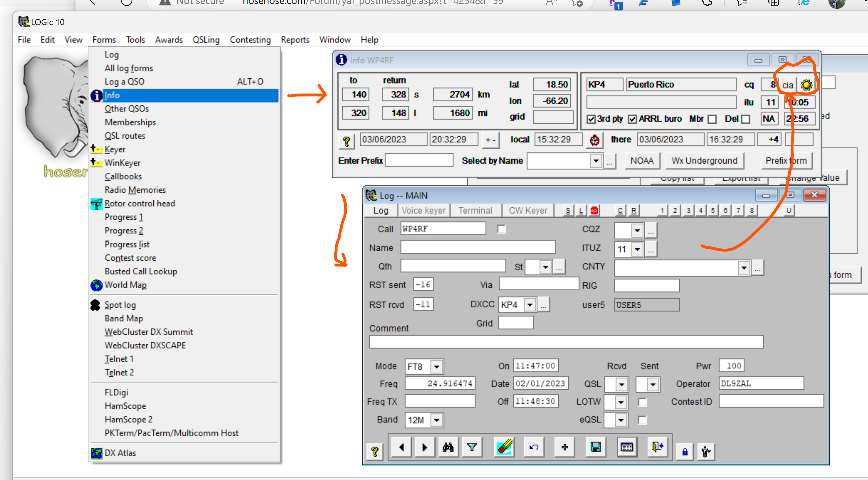Image resolution: width=868 pixels, height=480 pixels.
Task: Open the QSLing menu
Action: pos(206,40)
